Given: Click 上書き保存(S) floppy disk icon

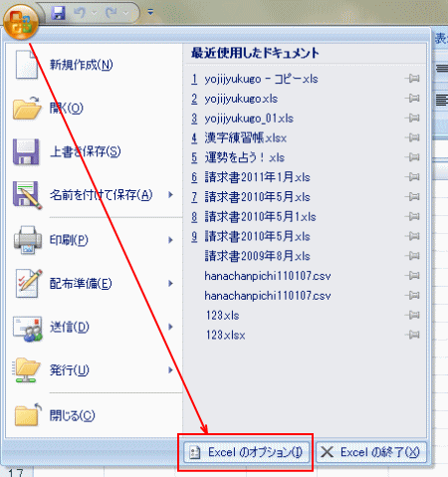Looking at the screenshot, I should [26, 151].
